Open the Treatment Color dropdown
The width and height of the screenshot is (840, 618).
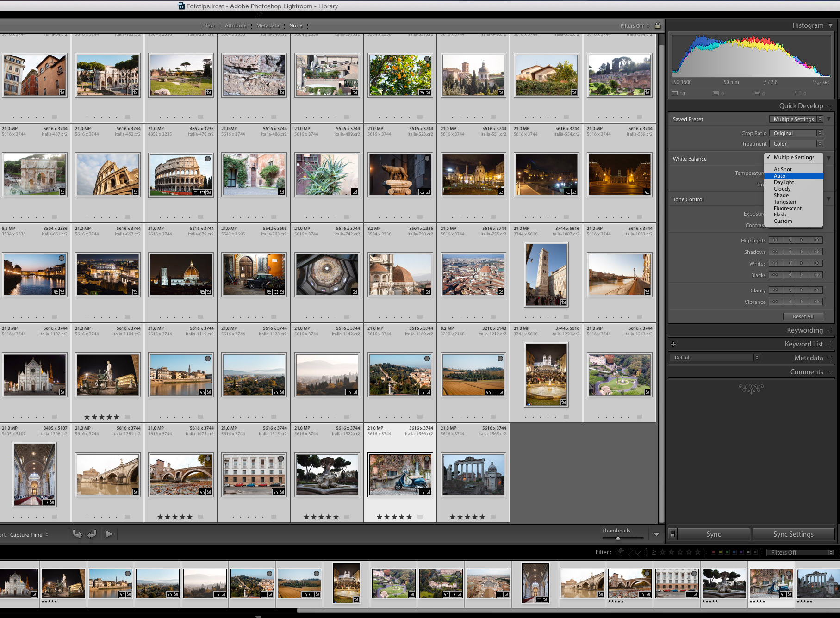coord(796,144)
